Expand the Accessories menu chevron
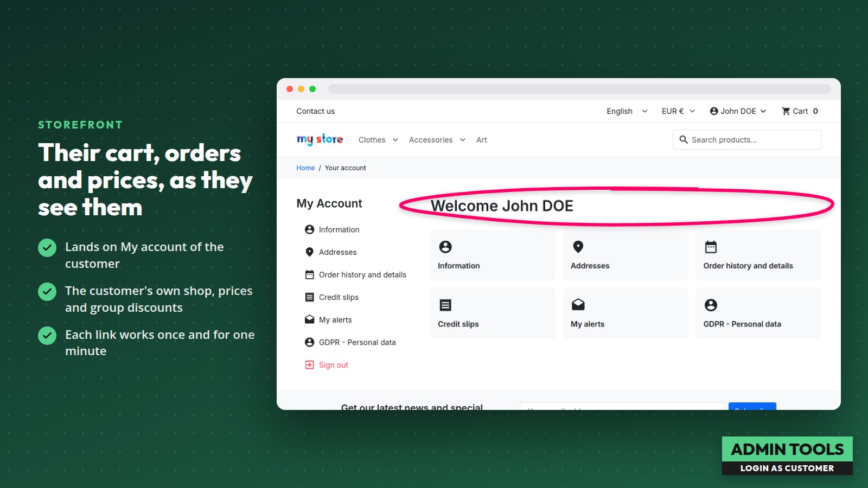 [463, 140]
